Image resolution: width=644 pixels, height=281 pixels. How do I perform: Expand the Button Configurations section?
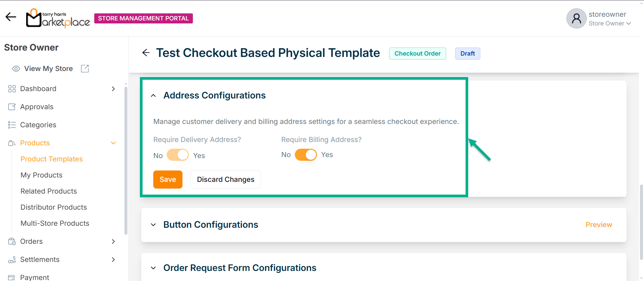point(153,225)
